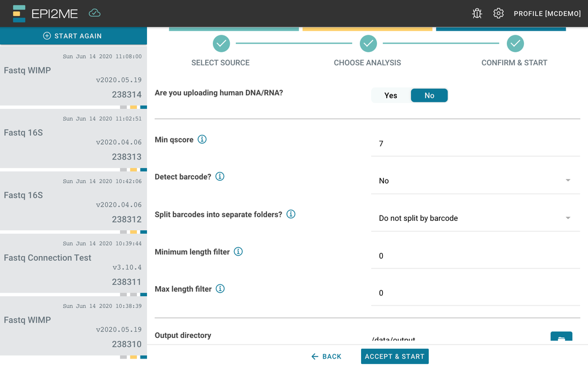The height and width of the screenshot is (368, 588).
Task: Click the Minimum length filter field
Action: point(475,256)
